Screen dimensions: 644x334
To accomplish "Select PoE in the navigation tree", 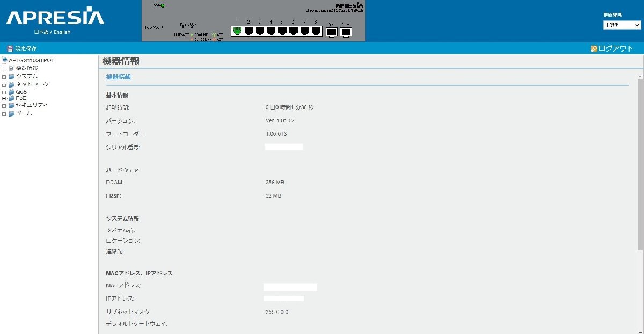I will [x=21, y=98].
